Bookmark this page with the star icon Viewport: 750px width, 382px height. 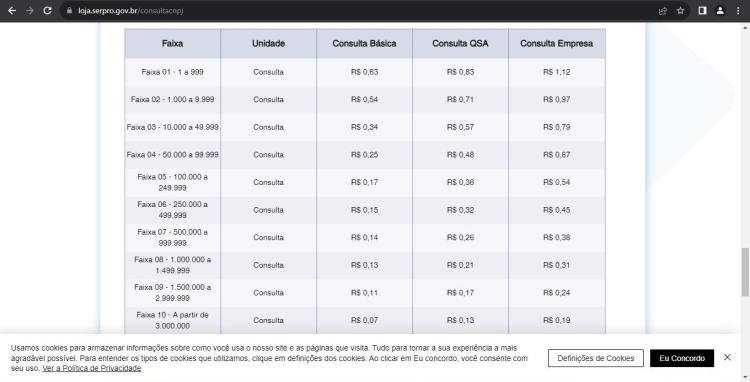pos(680,11)
